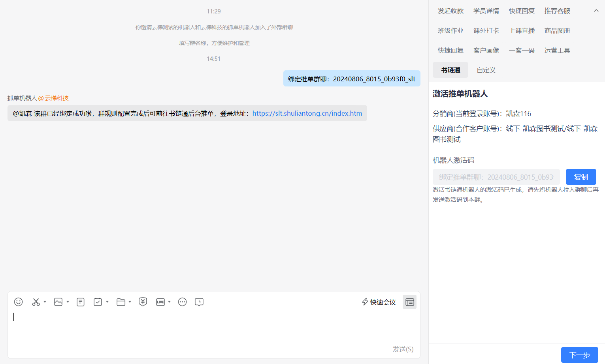The height and width of the screenshot is (364, 605).
Task: Open the top-row 快捷回复 tab
Action: (x=522, y=11)
